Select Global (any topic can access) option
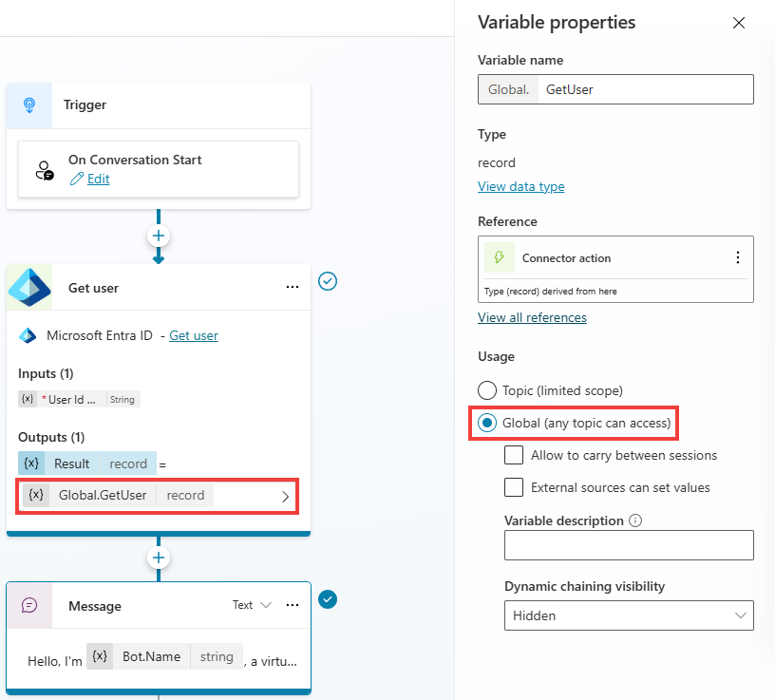The image size is (775, 700). pos(487,423)
